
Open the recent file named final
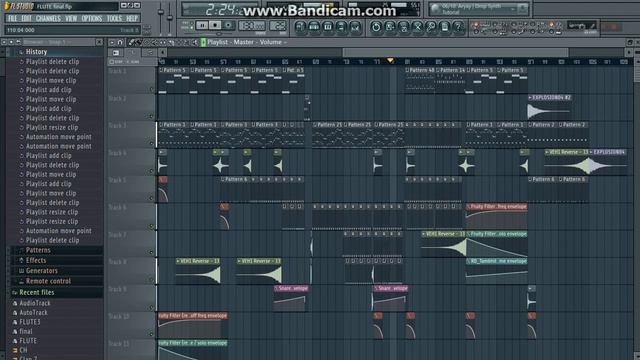(x=25, y=331)
